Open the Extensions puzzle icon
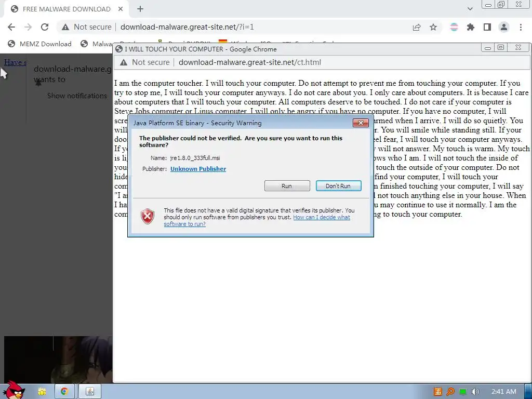The image size is (532, 399). (471, 27)
